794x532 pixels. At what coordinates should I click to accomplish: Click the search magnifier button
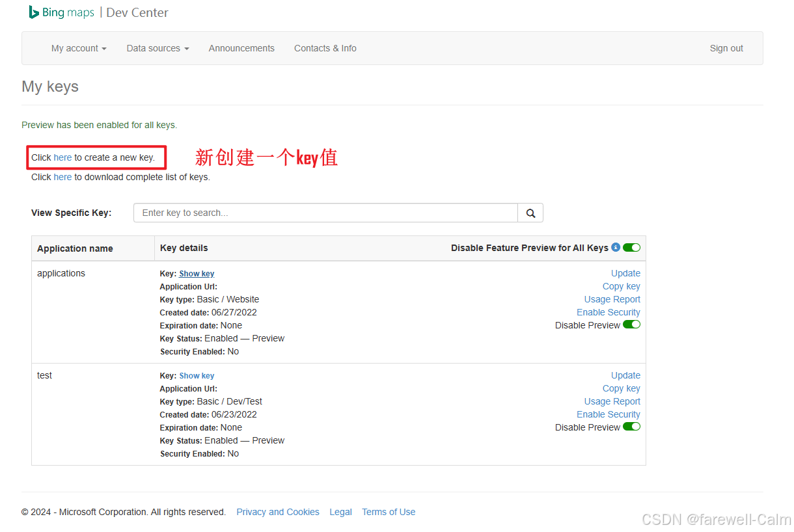[530, 213]
